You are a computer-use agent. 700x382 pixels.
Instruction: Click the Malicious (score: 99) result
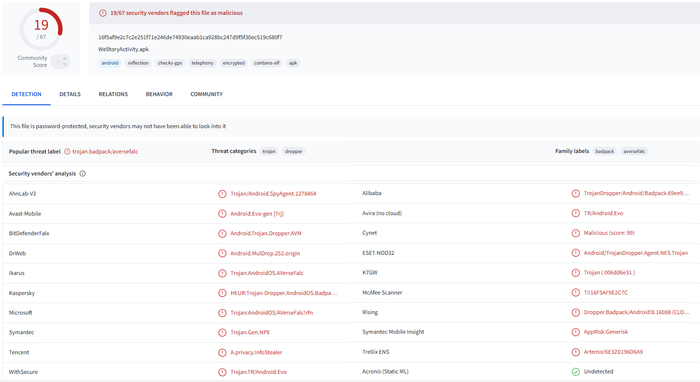(609, 233)
